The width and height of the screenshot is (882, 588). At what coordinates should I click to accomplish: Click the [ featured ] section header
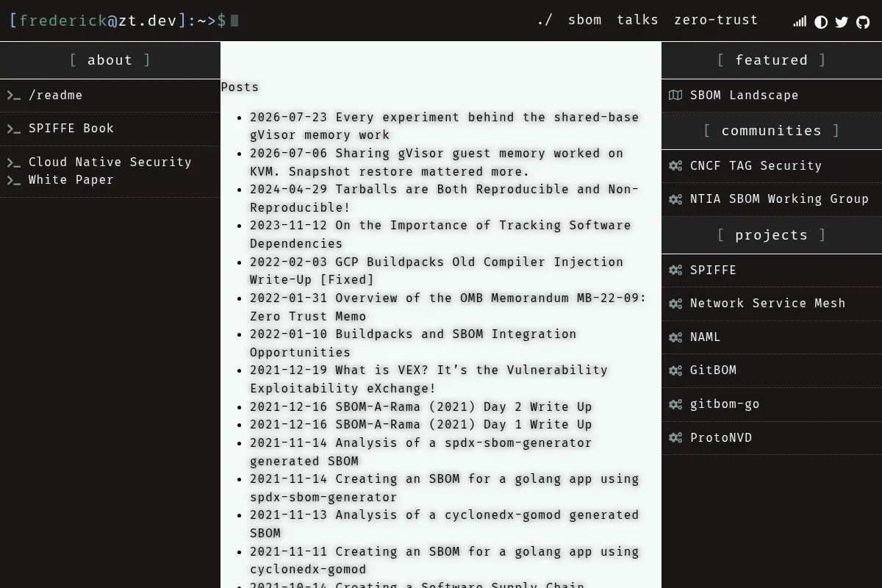(x=772, y=60)
